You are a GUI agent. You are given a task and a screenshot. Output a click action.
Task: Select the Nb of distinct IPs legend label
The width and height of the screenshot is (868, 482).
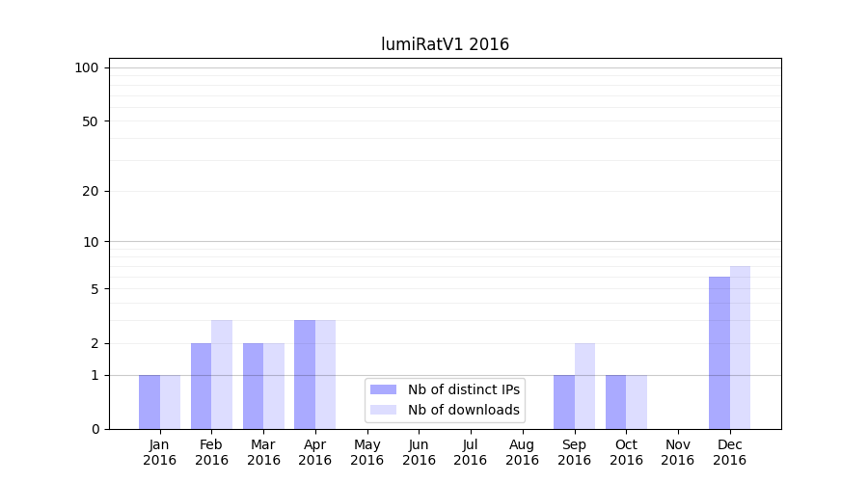[x=464, y=389]
